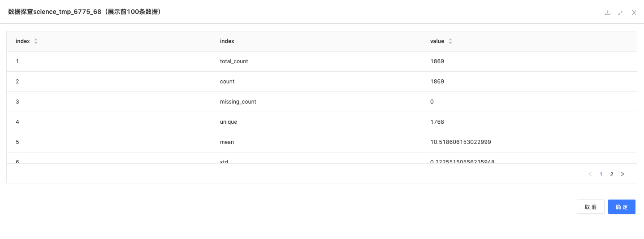Go to the previous page arrow
The width and height of the screenshot is (644, 239).
(590, 174)
